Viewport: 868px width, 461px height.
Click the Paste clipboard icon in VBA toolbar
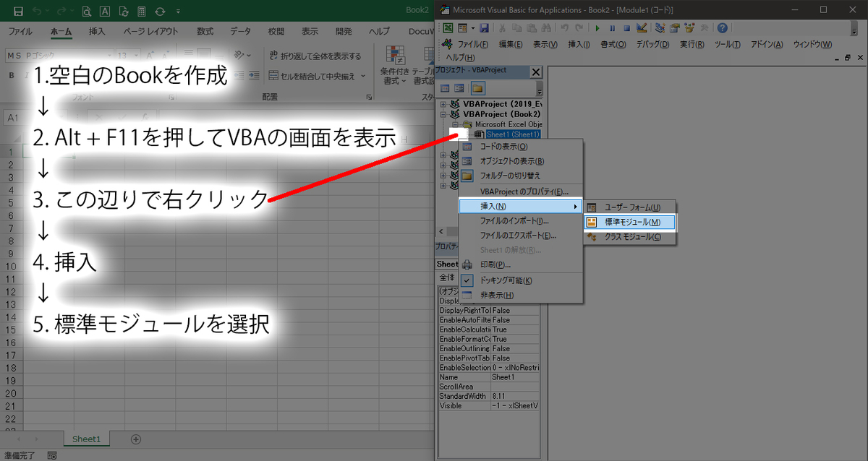(530, 28)
